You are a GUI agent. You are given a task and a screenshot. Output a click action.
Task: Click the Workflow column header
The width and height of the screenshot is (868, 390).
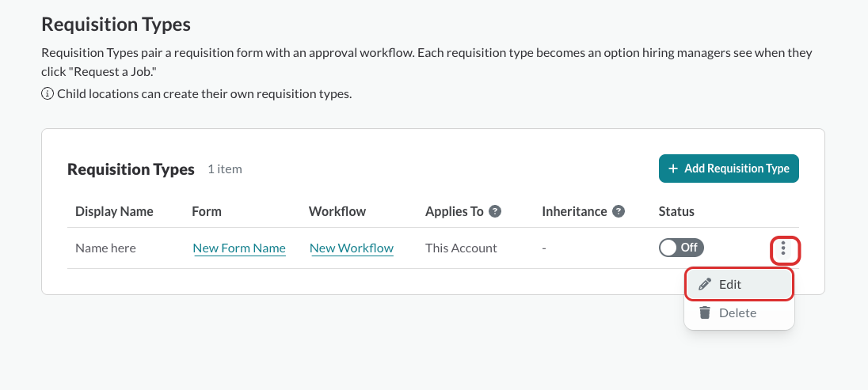(x=337, y=211)
